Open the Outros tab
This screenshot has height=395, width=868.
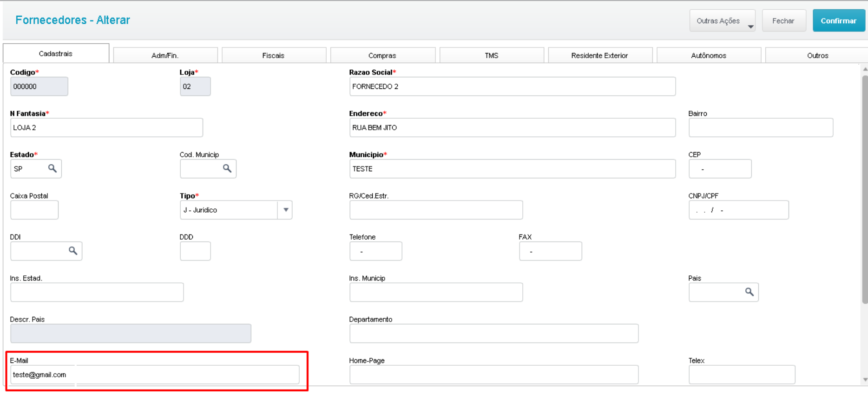(x=817, y=55)
